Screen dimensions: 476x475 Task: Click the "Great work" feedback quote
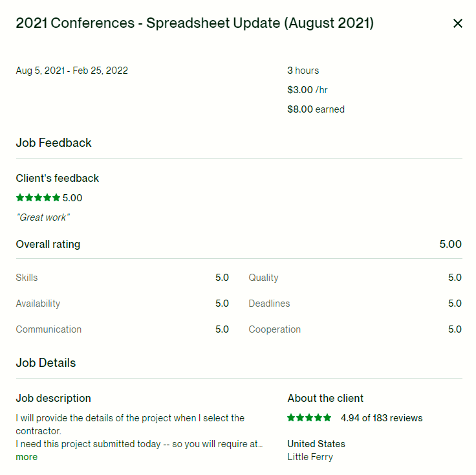(x=43, y=217)
